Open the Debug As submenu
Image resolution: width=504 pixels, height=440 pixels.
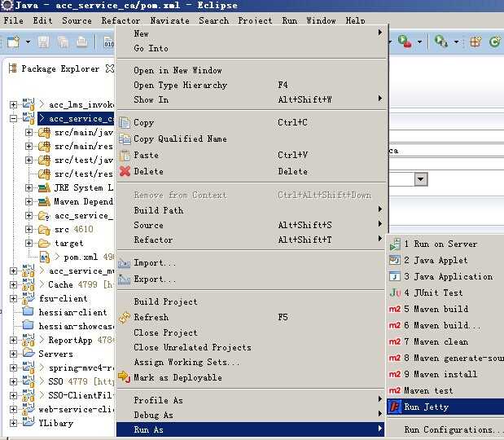pos(252,415)
